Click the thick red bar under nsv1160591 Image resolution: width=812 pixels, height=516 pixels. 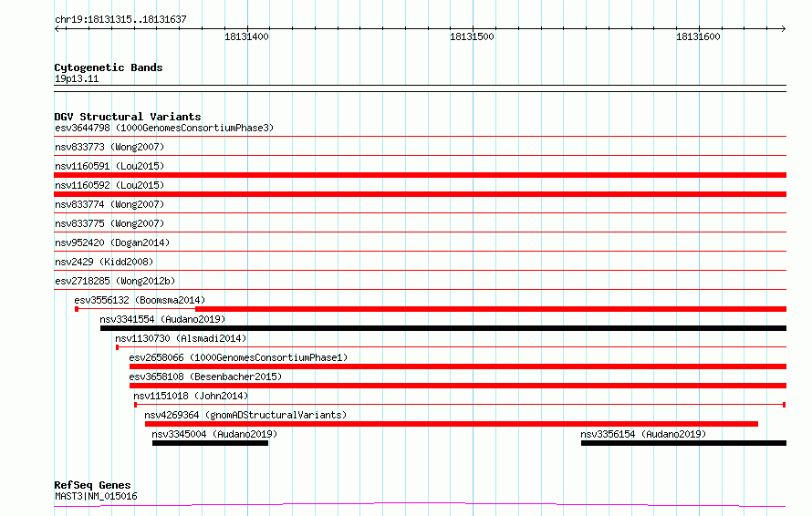[x=420, y=175]
